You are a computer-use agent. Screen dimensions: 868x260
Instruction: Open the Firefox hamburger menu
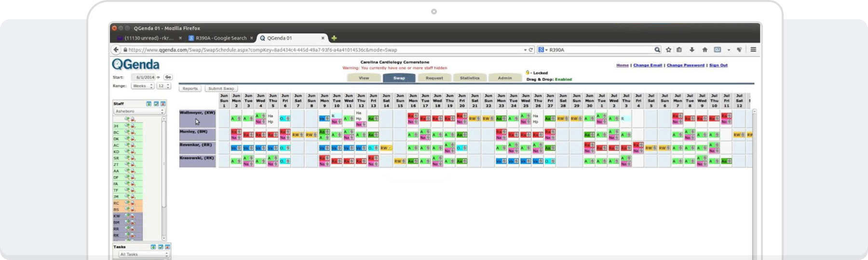pos(753,50)
